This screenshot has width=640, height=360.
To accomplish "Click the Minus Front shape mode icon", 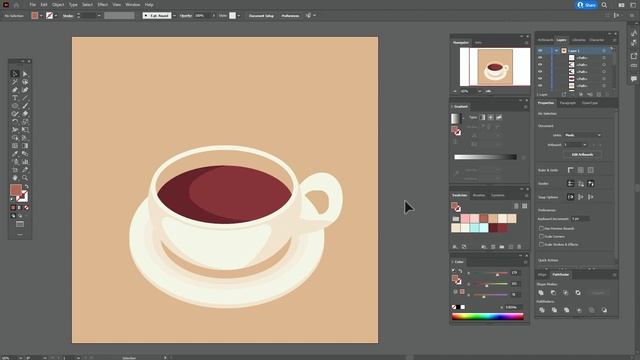I will [x=553, y=293].
